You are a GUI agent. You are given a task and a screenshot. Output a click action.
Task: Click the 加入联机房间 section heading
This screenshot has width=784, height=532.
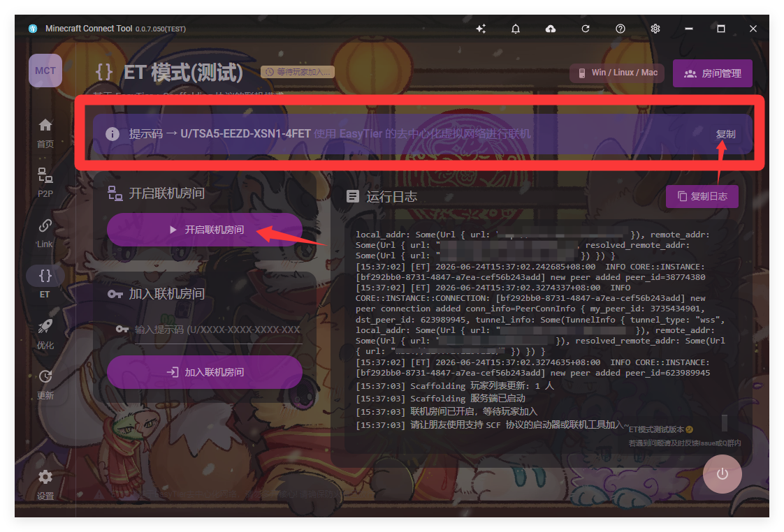[166, 294]
